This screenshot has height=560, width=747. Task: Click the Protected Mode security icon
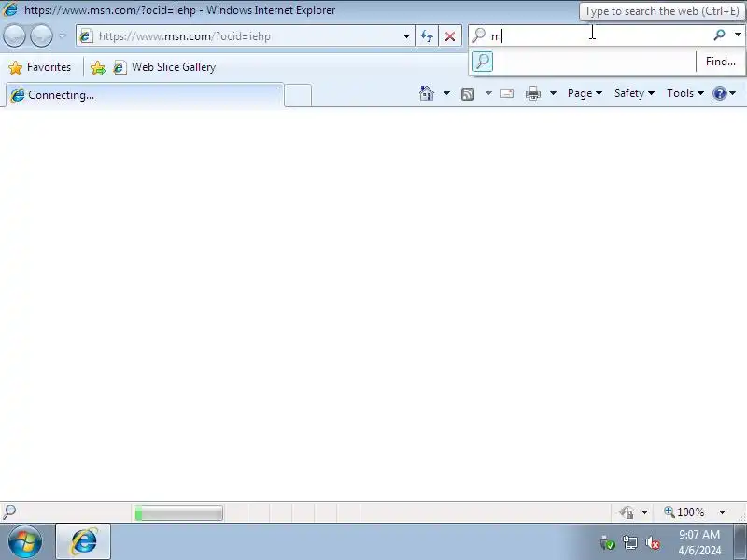(627, 512)
